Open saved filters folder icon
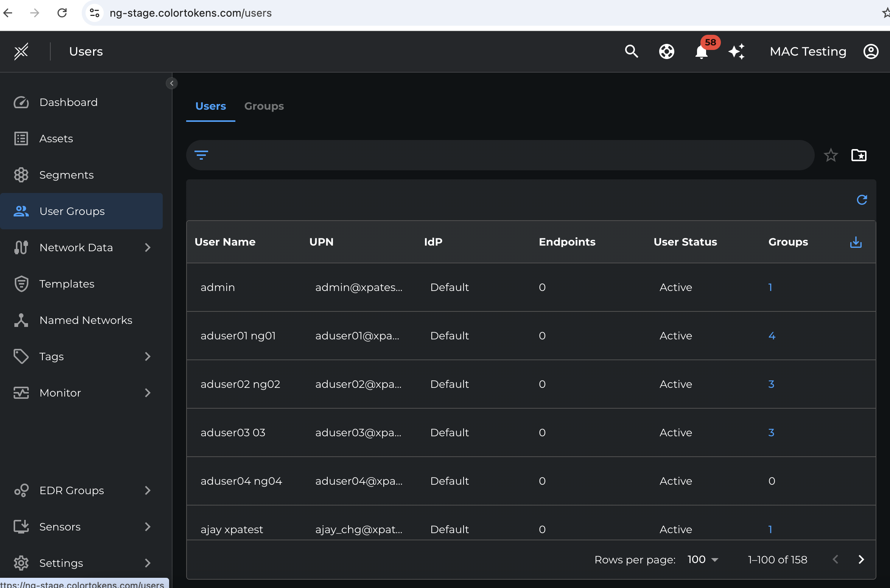 click(859, 155)
